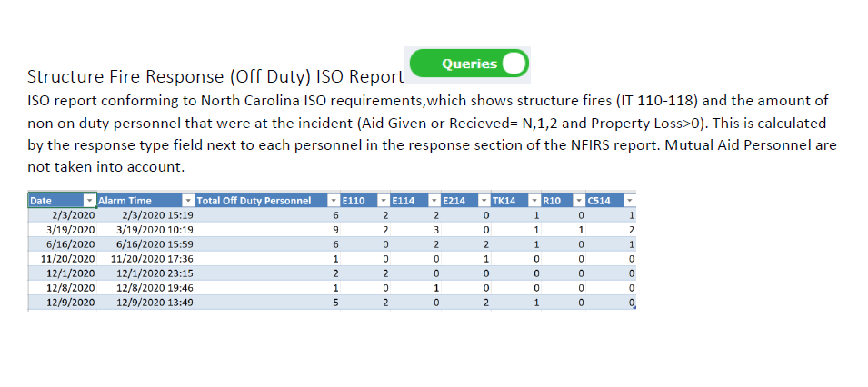The image size is (868, 387).
Task: Select the 12/8/2020 date cell
Action: (62, 287)
